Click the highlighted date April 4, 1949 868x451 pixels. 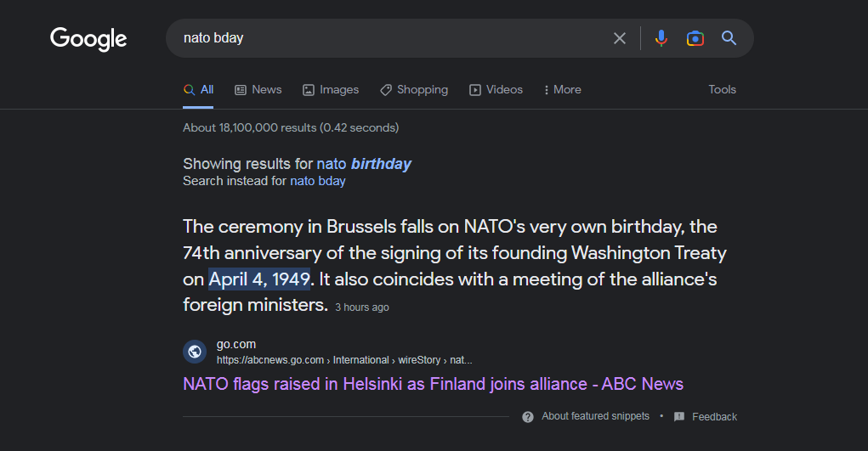click(259, 279)
